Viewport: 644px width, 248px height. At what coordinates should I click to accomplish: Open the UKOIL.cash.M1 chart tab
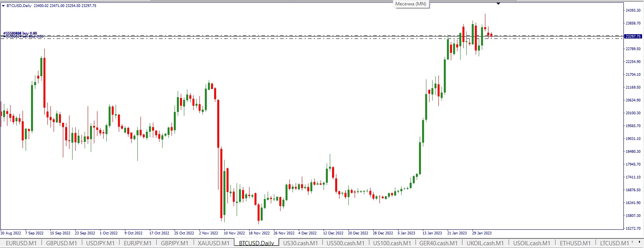(485, 243)
